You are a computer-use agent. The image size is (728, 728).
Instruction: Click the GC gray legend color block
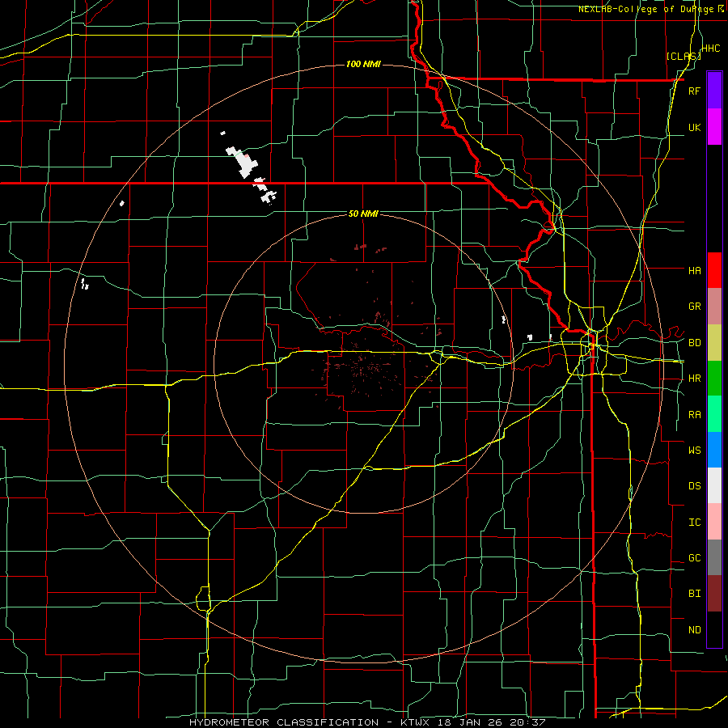point(714,557)
